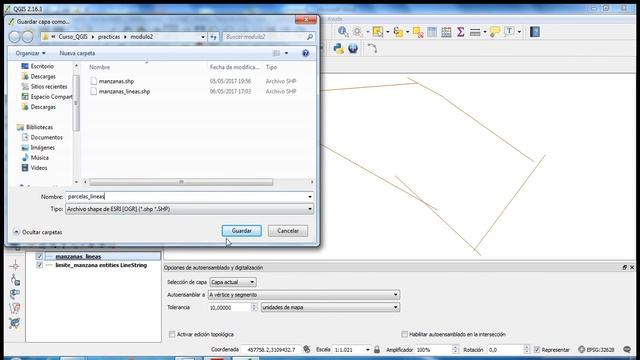Click the Buscar modulo2 search field
The image size is (640, 360).
(269, 37)
